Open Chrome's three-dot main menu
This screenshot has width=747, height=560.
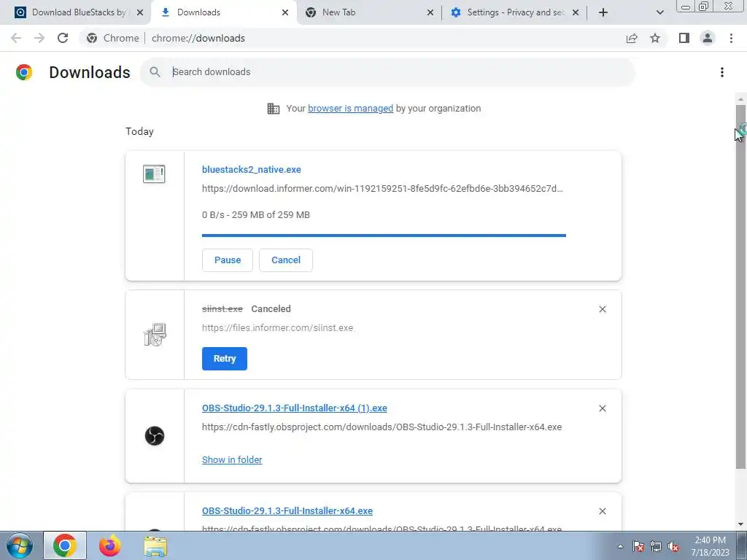(x=731, y=38)
